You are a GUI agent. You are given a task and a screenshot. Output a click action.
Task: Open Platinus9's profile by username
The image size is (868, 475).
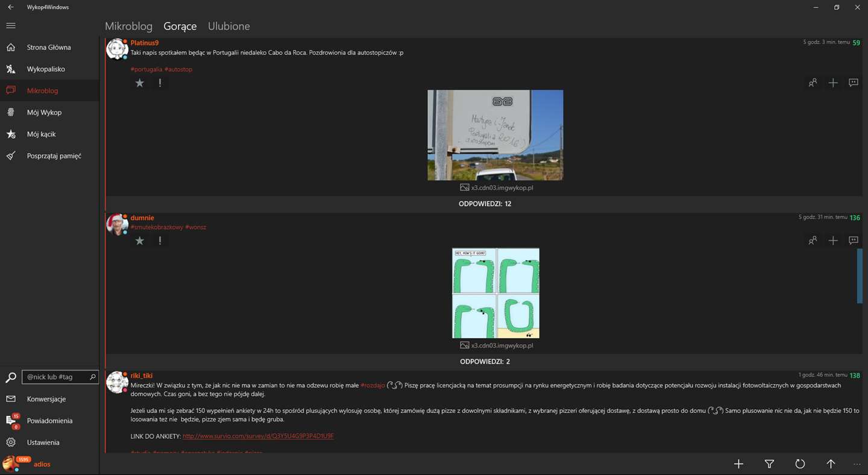pos(145,43)
